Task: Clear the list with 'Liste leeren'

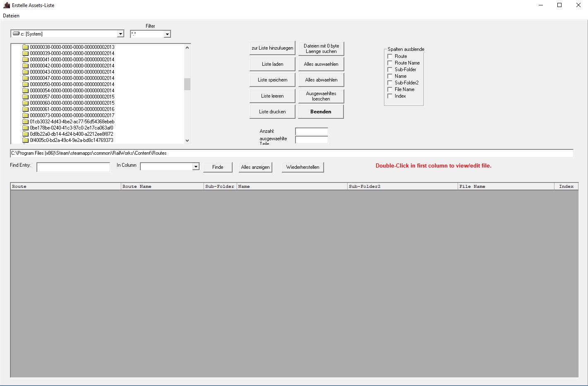Action: (272, 96)
